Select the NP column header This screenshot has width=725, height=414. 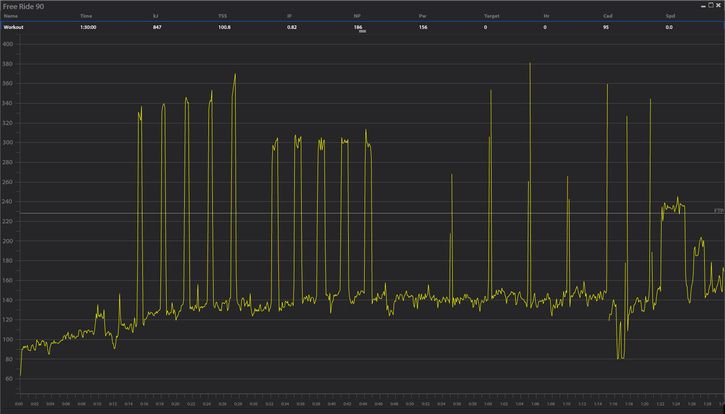click(357, 17)
